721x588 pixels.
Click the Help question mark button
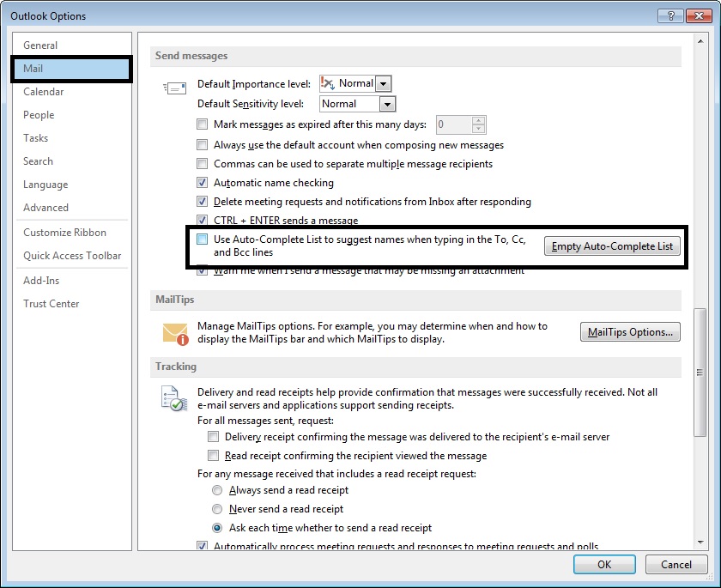670,16
